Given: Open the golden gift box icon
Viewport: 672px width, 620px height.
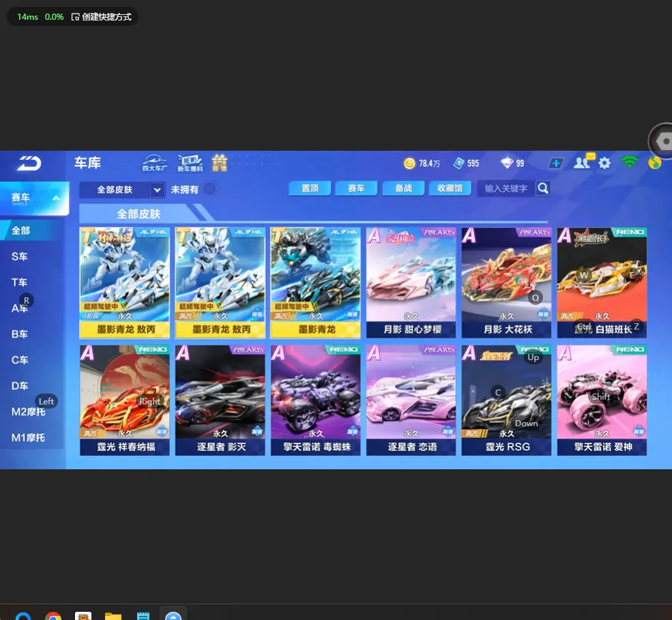Looking at the screenshot, I should click(220, 163).
